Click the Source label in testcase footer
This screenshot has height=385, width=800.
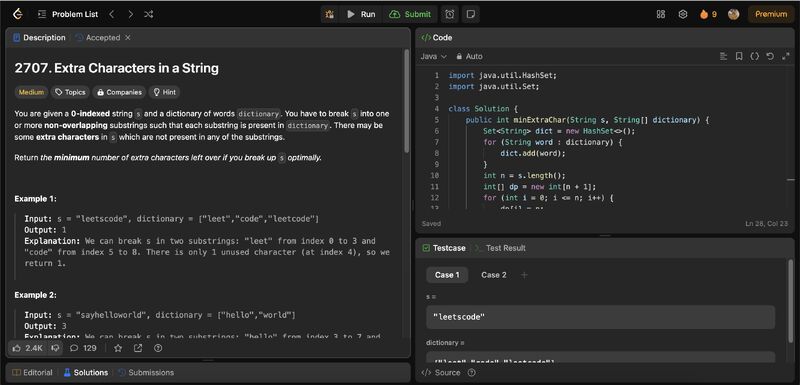[x=442, y=372]
